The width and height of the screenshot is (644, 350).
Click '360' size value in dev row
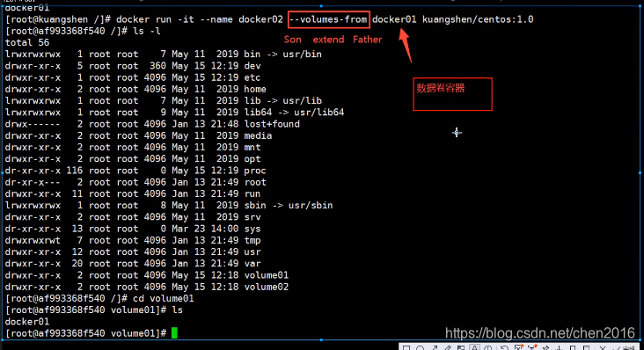157,66
